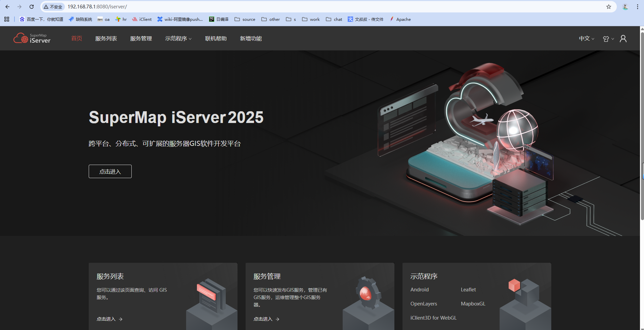Open the Android sample link
Screen dimensions: 644x330
tap(420, 290)
